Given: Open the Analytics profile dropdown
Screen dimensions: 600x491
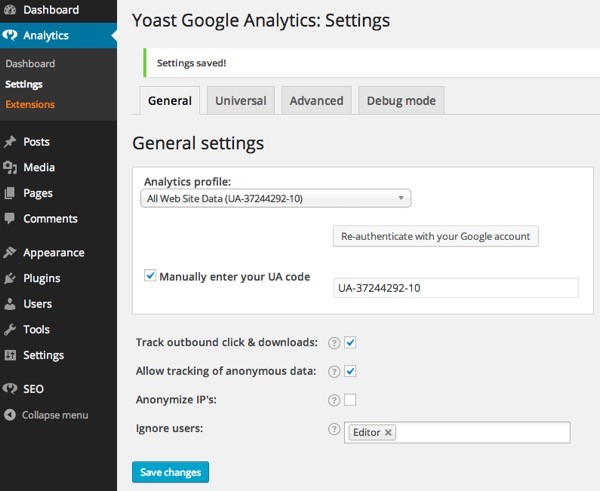Looking at the screenshot, I should (276, 198).
